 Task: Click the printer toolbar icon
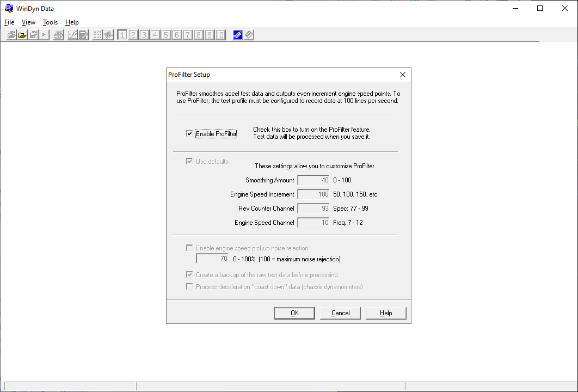pos(58,35)
